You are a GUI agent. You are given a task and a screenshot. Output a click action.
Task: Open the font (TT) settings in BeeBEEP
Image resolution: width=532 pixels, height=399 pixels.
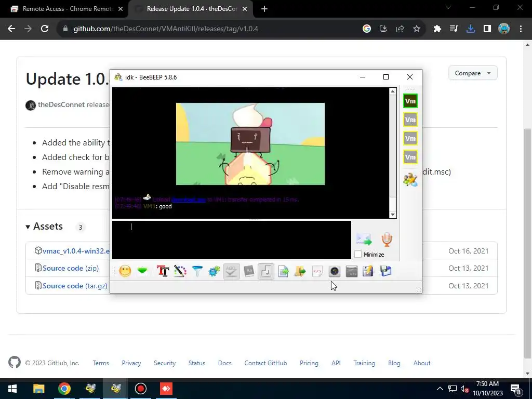tap(163, 271)
